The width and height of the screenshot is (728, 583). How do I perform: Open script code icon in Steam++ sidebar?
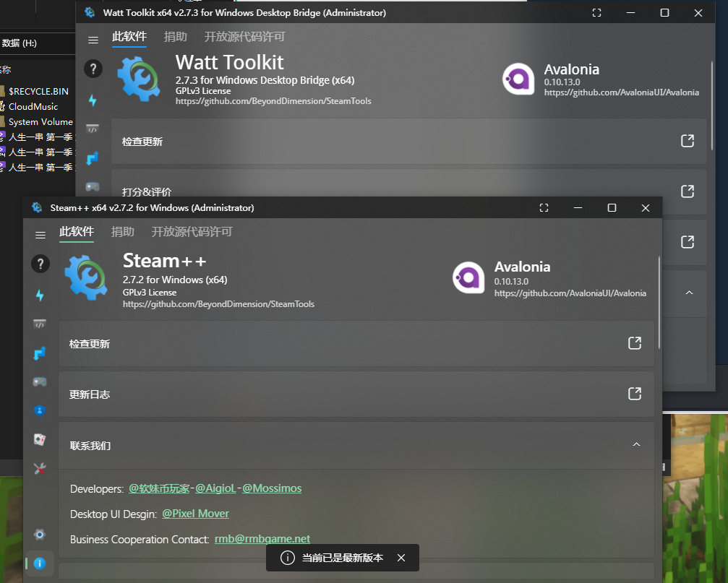[x=40, y=324]
